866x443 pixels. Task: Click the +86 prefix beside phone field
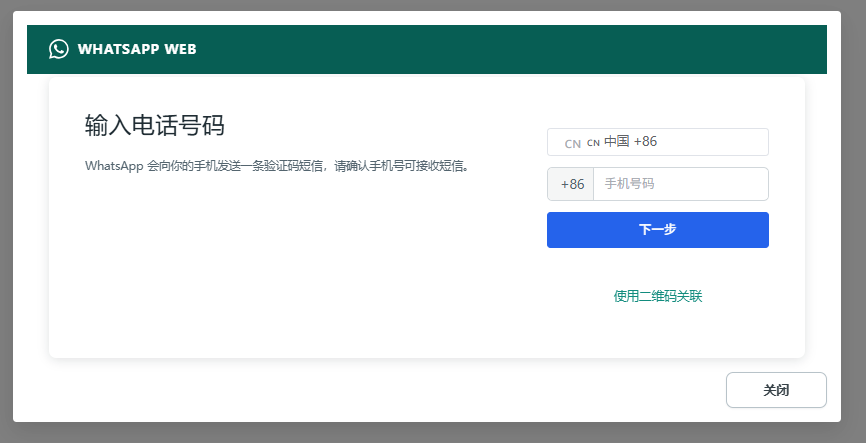571,184
